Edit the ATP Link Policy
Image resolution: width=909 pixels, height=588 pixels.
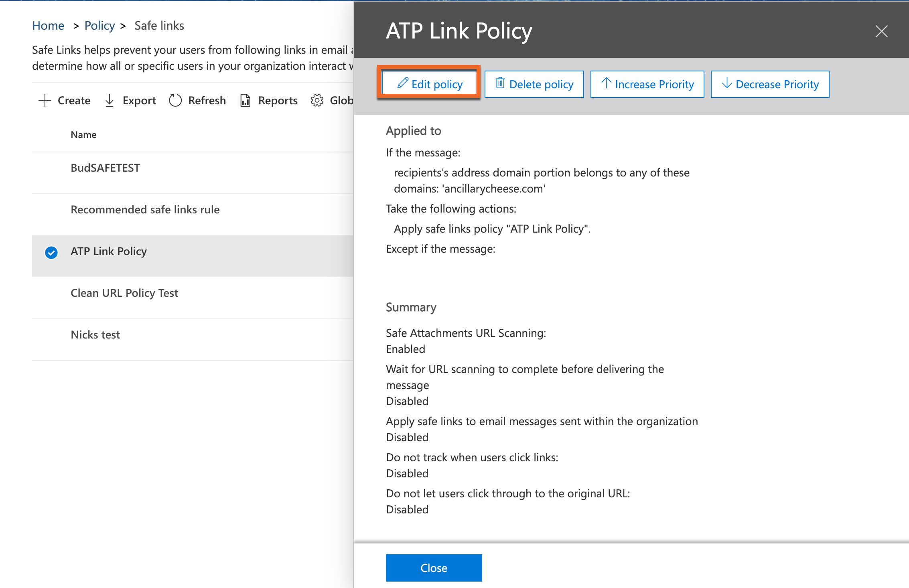(x=429, y=84)
